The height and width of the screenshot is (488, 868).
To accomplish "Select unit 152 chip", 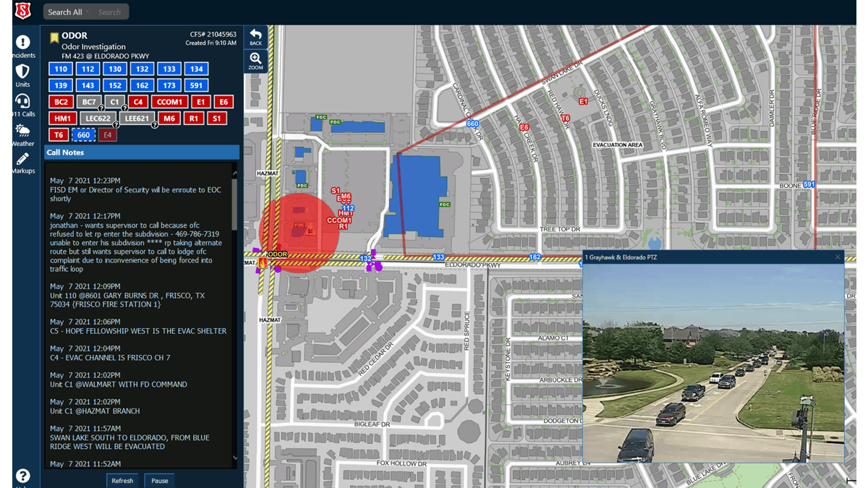I will click(x=115, y=85).
